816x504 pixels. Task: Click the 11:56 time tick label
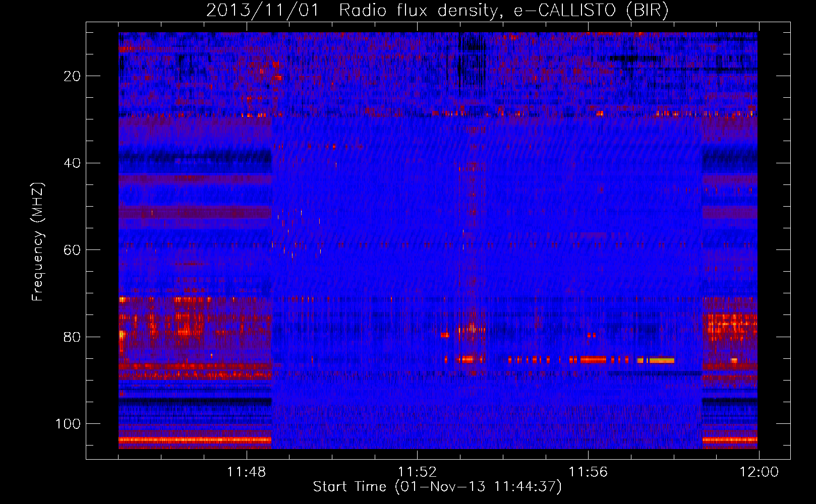click(x=588, y=472)
